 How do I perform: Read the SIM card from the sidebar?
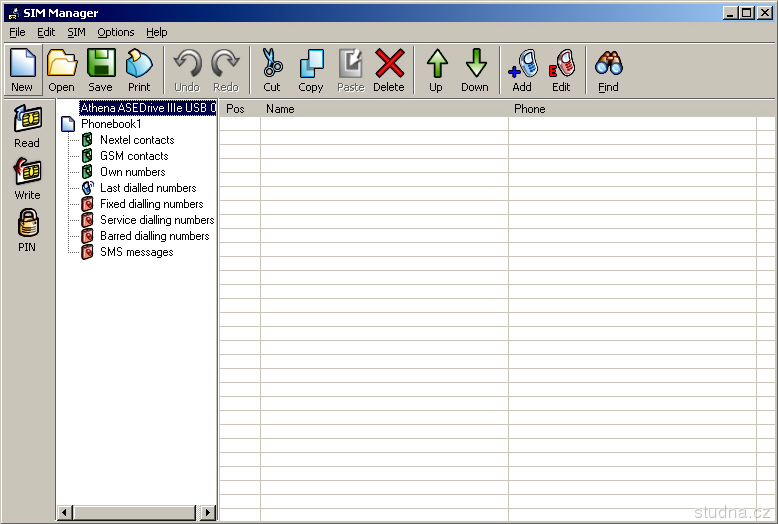[x=27, y=126]
